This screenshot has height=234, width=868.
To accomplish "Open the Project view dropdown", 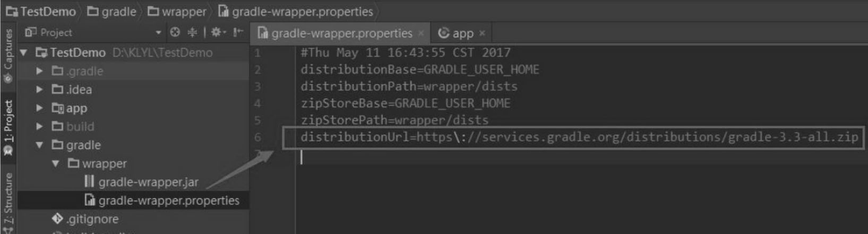I will (x=158, y=33).
